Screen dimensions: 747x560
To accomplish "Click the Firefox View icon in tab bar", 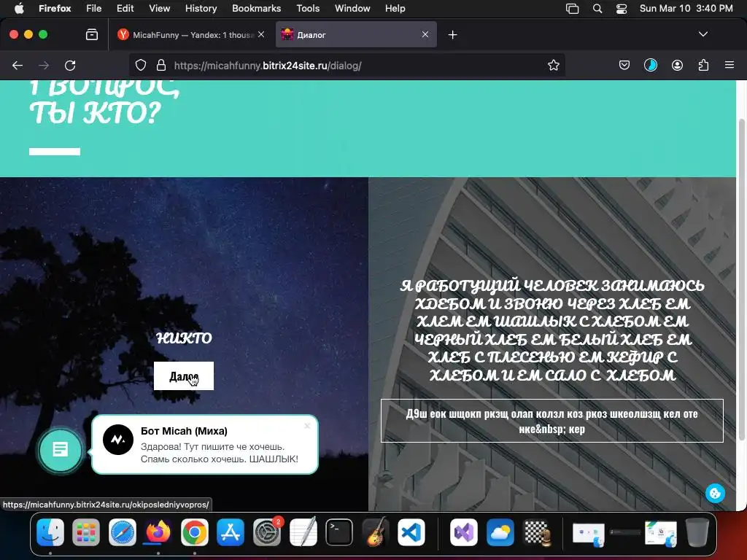I will (92, 34).
